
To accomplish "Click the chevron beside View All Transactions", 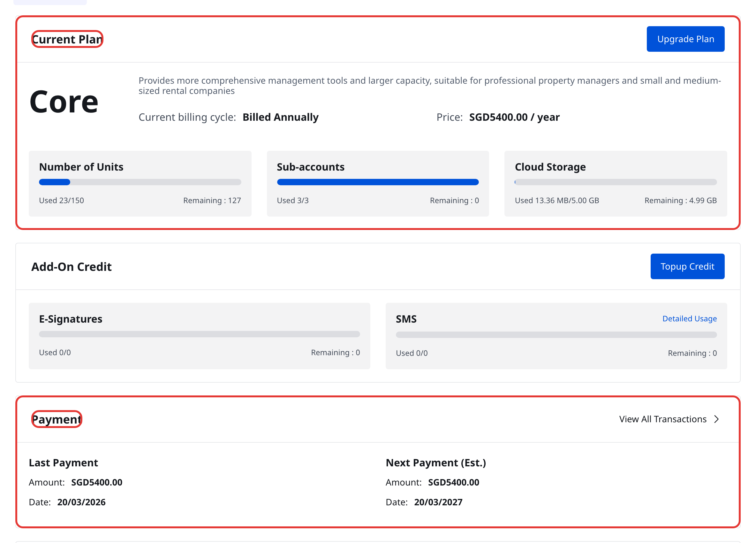I will click(x=716, y=419).
